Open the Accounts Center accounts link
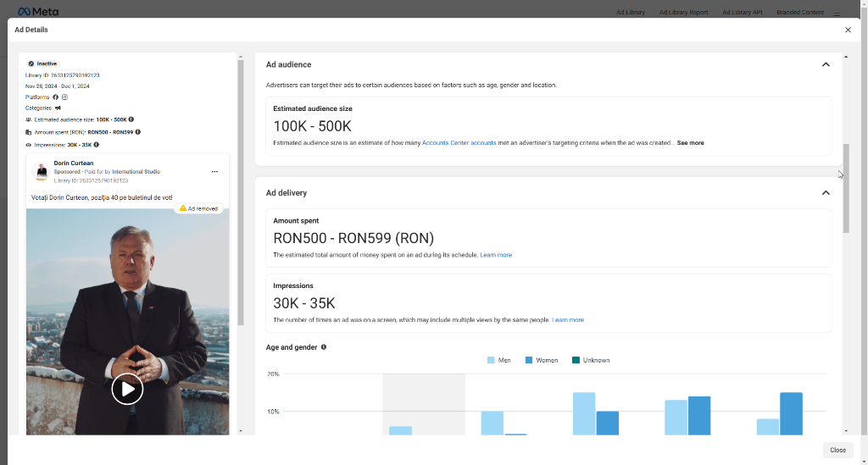The width and height of the screenshot is (868, 465). click(459, 143)
